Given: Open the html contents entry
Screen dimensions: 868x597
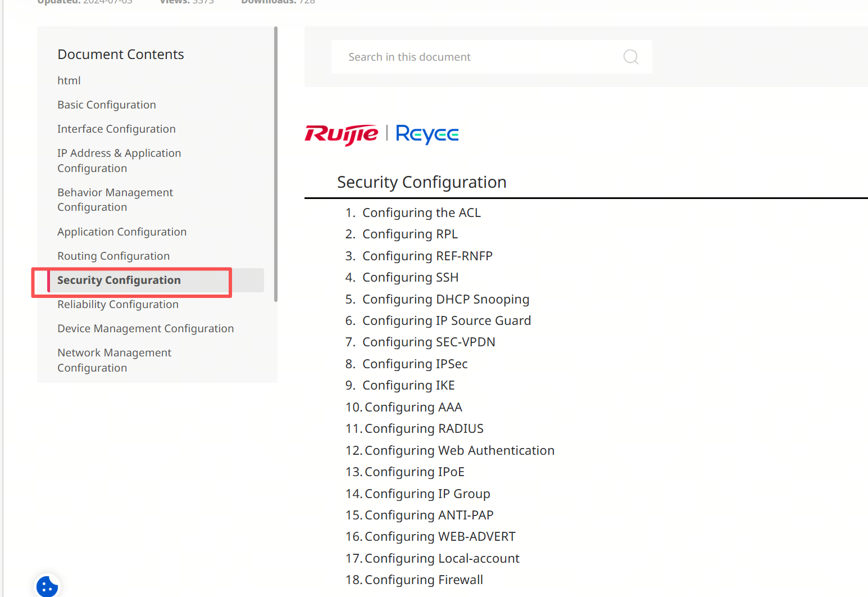Looking at the screenshot, I should coord(69,81).
